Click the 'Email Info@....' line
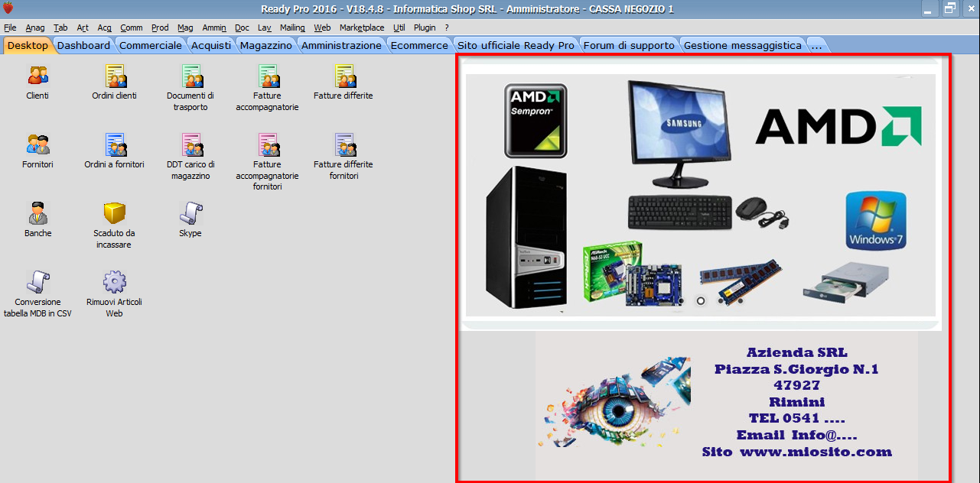This screenshot has width=980, height=483. point(796,435)
